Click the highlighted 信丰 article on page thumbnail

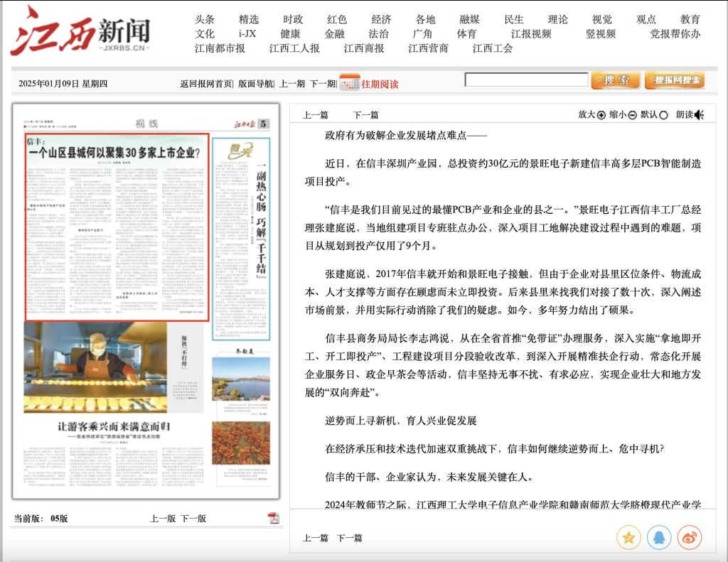click(117, 227)
